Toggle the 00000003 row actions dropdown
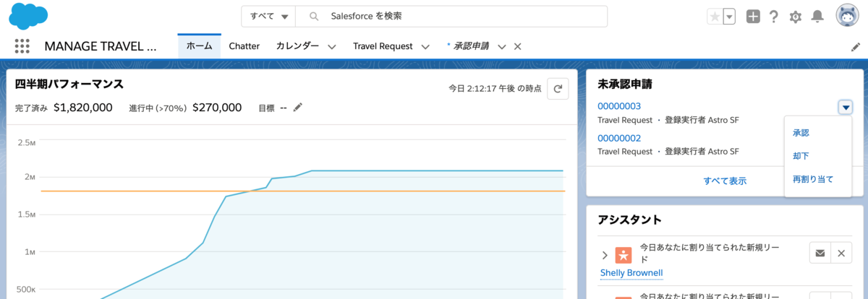Viewport: 868px width, 299px height. (x=846, y=107)
